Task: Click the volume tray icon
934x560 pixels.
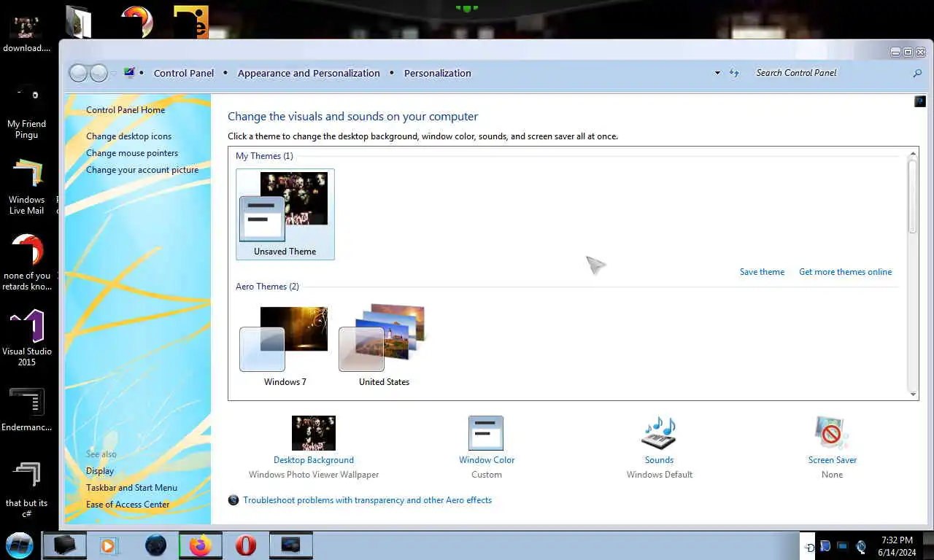Action: pyautogui.click(x=861, y=546)
